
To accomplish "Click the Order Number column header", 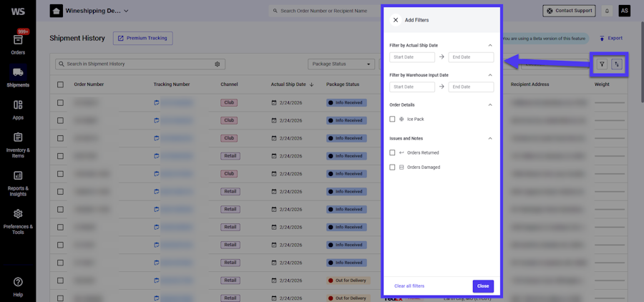I will click(x=89, y=84).
